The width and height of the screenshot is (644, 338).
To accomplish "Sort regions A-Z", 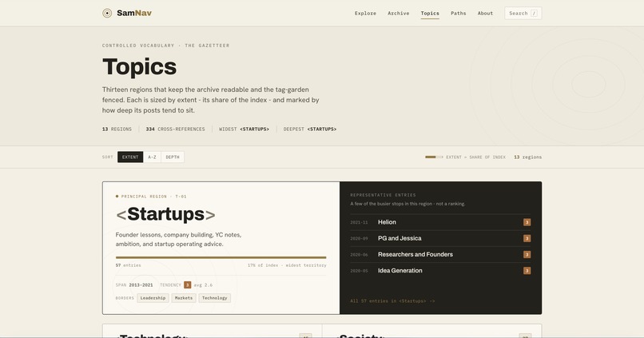I will (x=152, y=157).
